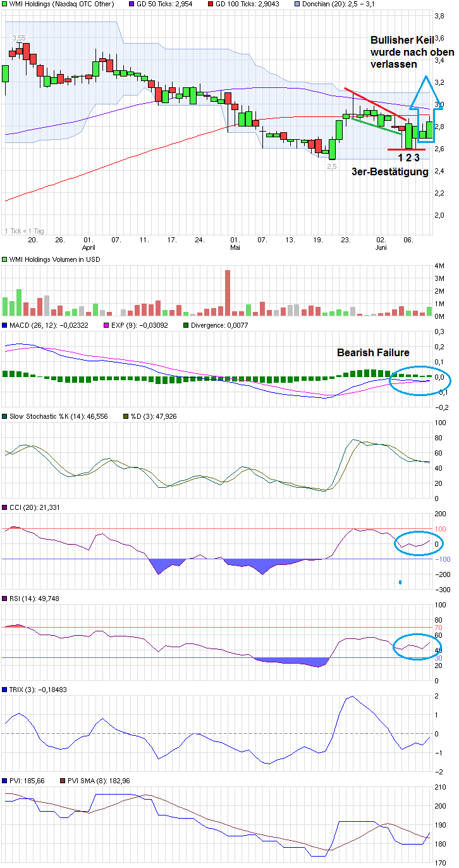Click the '26.' date axis label
459x868 pixels.
tap(60, 240)
